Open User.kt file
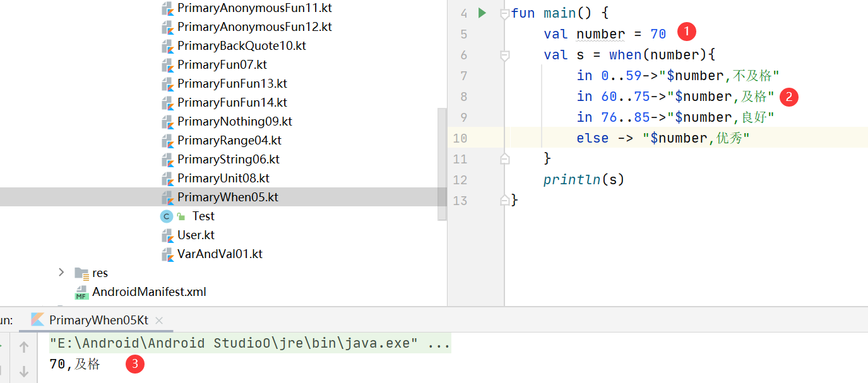The width and height of the screenshot is (868, 383). (196, 235)
